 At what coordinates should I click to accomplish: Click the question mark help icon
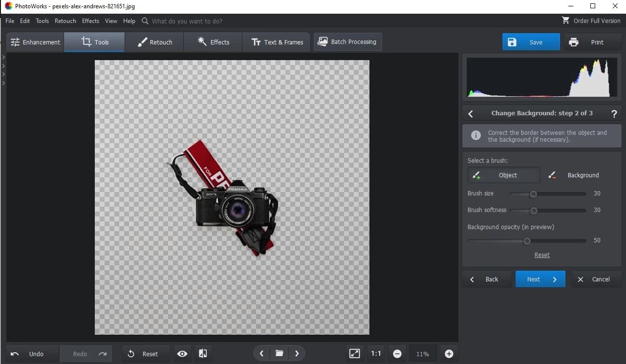(614, 113)
